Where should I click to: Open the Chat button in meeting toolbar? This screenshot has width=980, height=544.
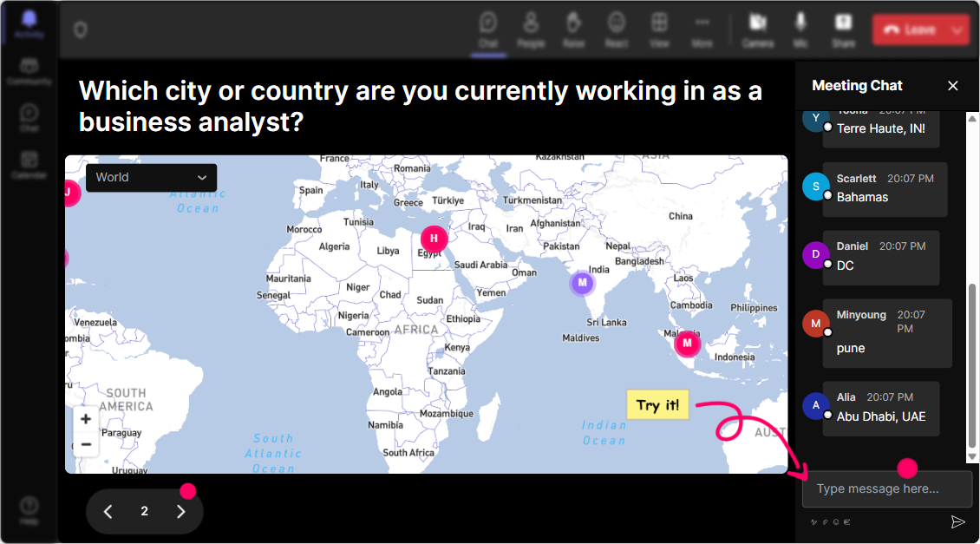click(x=488, y=30)
